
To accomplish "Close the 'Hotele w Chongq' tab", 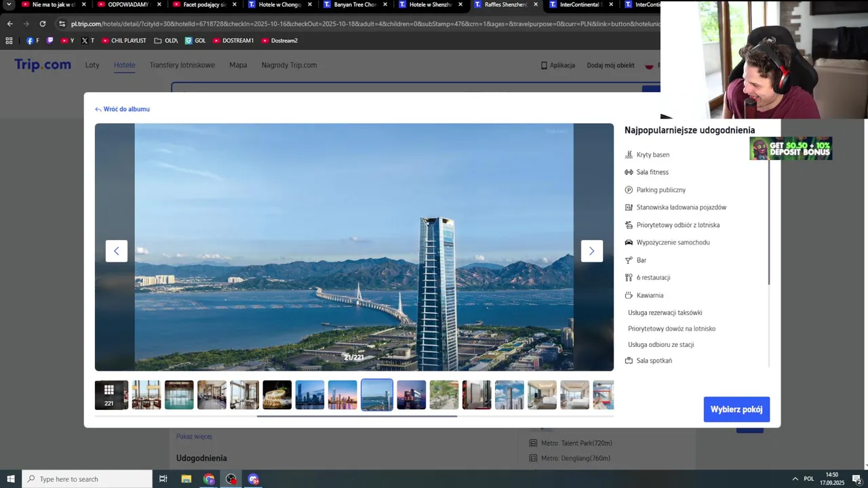I will point(310,5).
